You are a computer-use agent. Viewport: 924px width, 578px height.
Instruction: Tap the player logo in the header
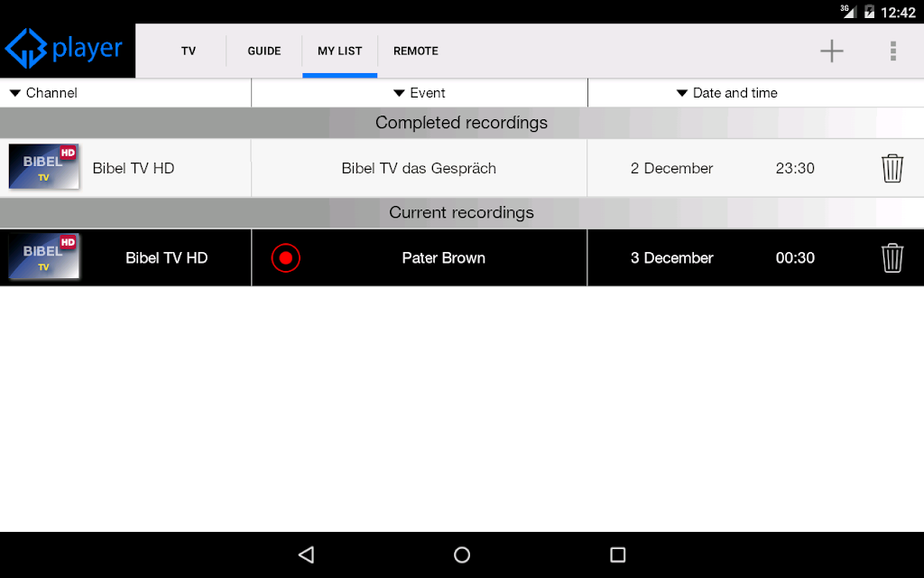(x=64, y=49)
